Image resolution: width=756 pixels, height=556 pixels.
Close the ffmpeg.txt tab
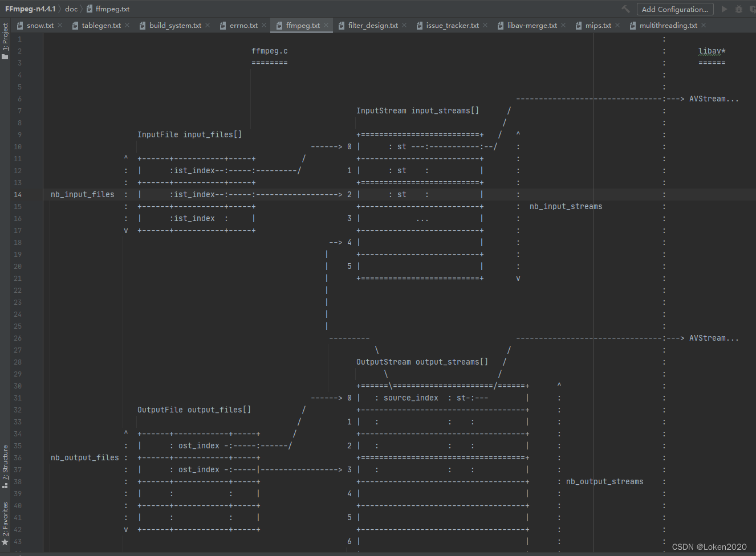[326, 25]
